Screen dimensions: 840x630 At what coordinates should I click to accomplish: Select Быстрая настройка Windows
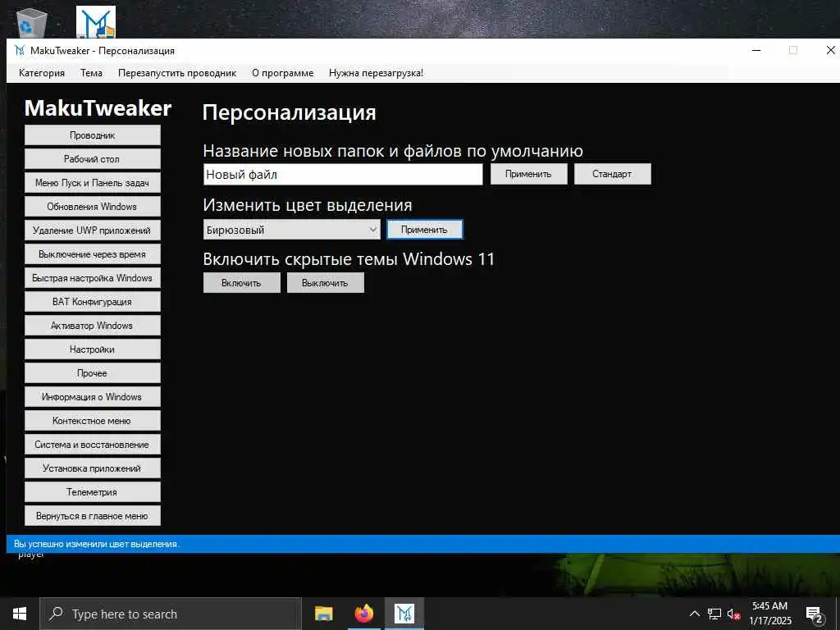[92, 278]
